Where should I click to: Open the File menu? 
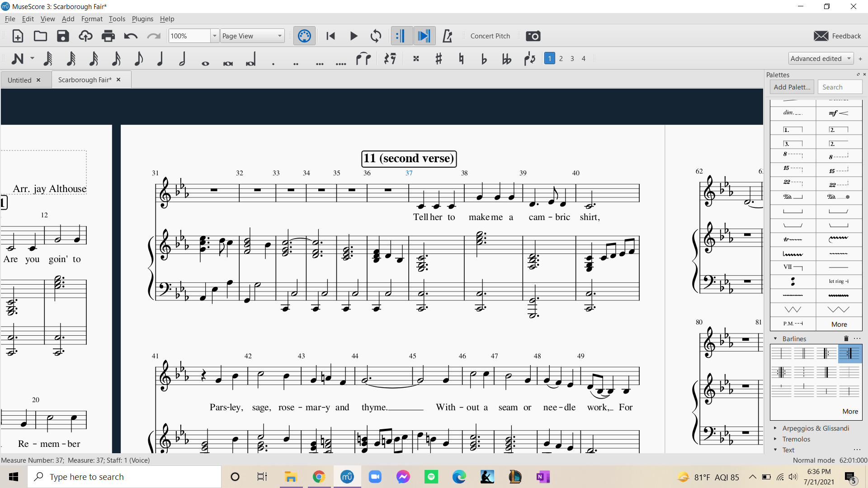point(10,19)
